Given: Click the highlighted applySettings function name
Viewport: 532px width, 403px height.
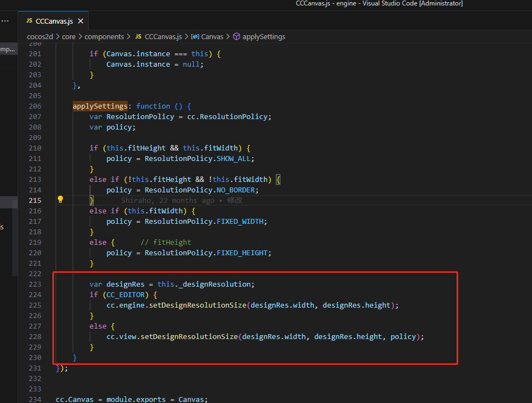Looking at the screenshot, I should [x=100, y=106].
